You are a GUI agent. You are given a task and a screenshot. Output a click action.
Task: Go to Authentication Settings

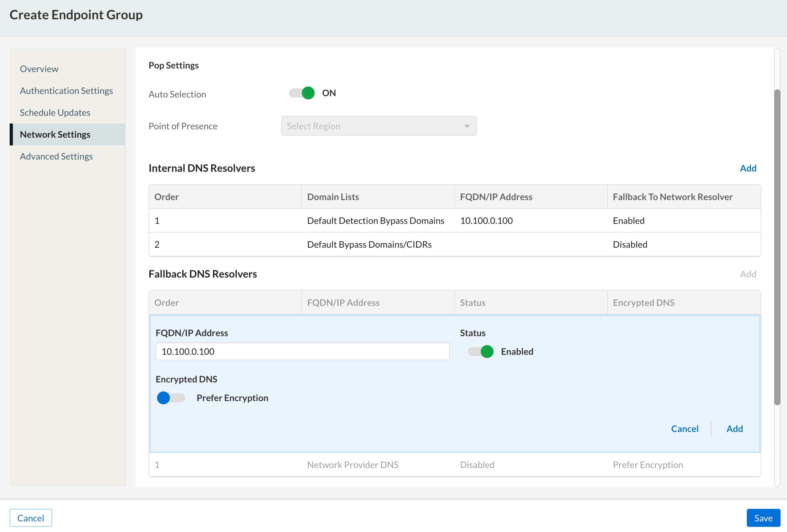click(x=66, y=91)
